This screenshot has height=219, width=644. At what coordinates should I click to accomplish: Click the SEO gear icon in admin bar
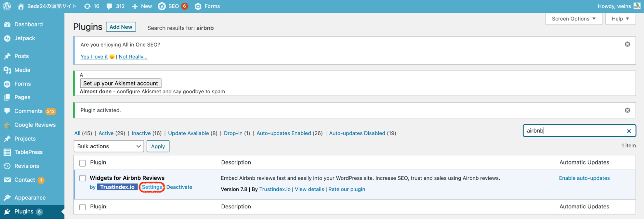click(162, 6)
